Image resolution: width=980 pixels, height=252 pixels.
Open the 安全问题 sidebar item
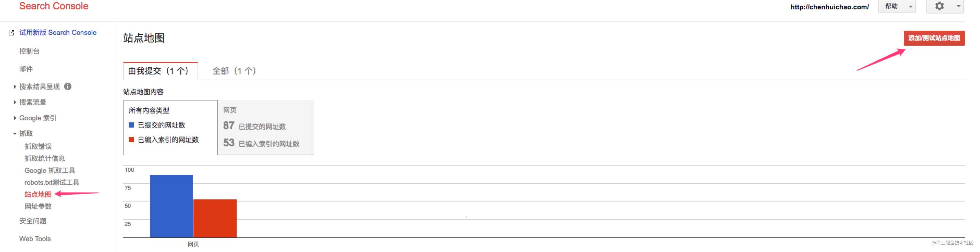pyautogui.click(x=33, y=221)
